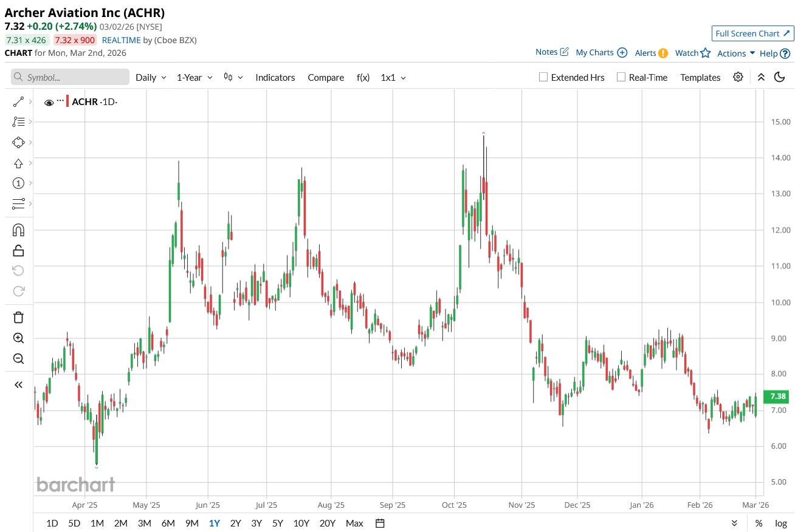795x532 pixels.
Task: Click the bid quote 7.31 x 426
Action: coord(26,40)
